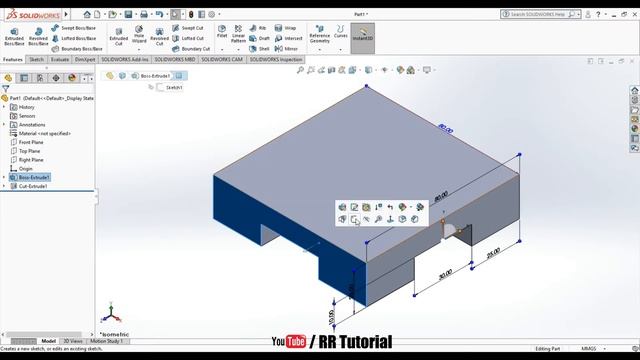Click the Home icon in quick toolbar
Image resolution: width=640 pixels, height=360 pixels.
pyautogui.click(x=87, y=14)
